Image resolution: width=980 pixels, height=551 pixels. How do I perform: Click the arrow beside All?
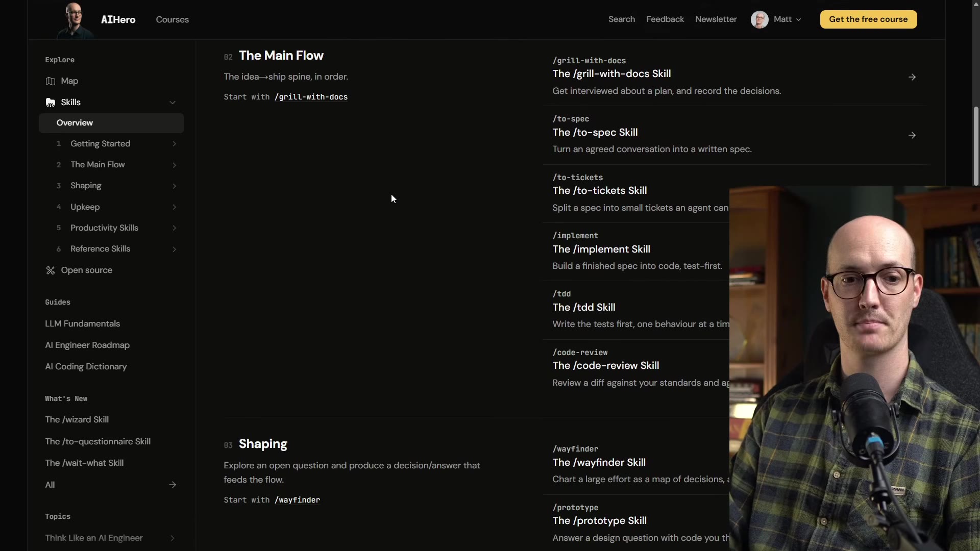(173, 485)
